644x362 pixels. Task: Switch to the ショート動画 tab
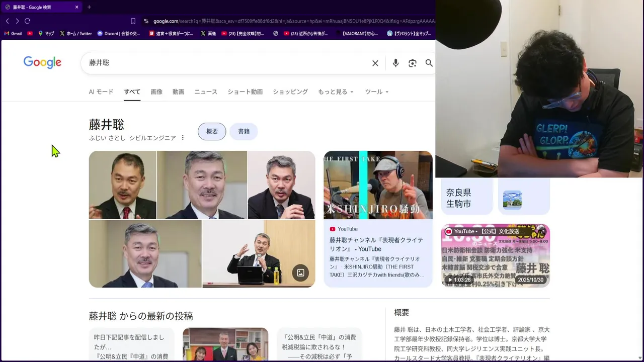pos(245,92)
